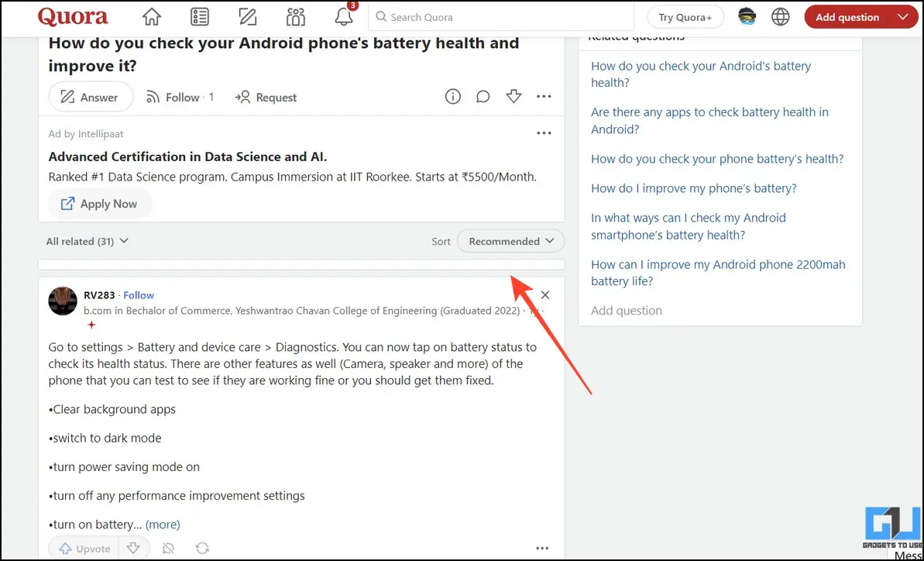
Task: Open more options ellipsis on RV283's answer
Action: tap(542, 549)
